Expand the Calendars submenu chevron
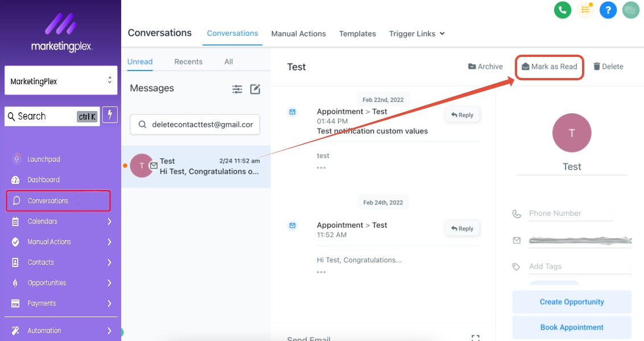Screen dimensions: 644x341 [109, 221]
